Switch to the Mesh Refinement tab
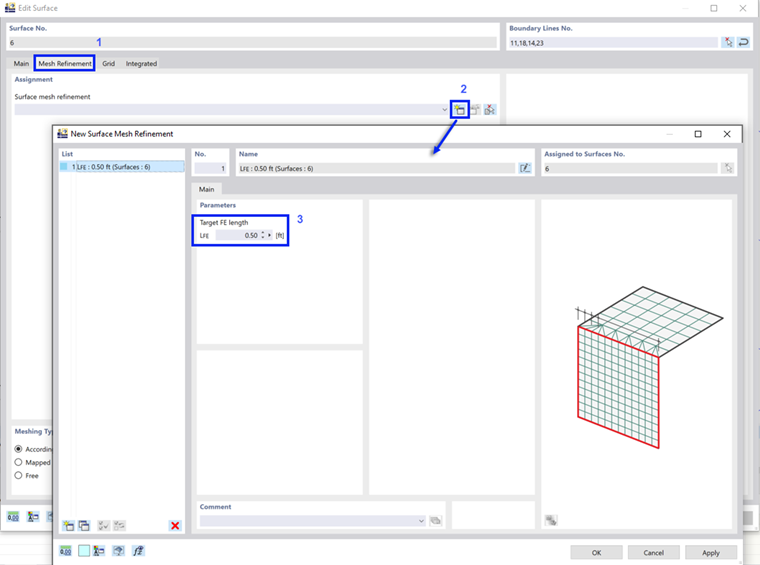This screenshot has height=565, width=760. pos(64,63)
